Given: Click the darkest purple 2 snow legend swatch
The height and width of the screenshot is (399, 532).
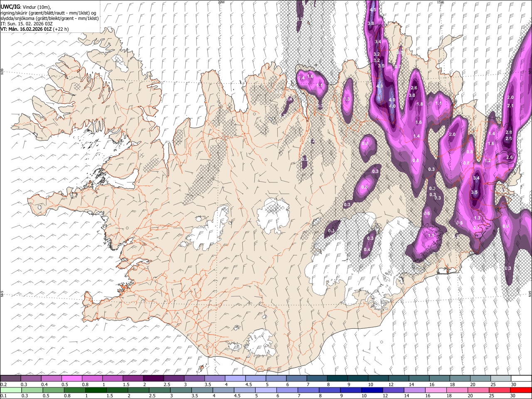Looking at the screenshot, I should [x=153, y=378].
